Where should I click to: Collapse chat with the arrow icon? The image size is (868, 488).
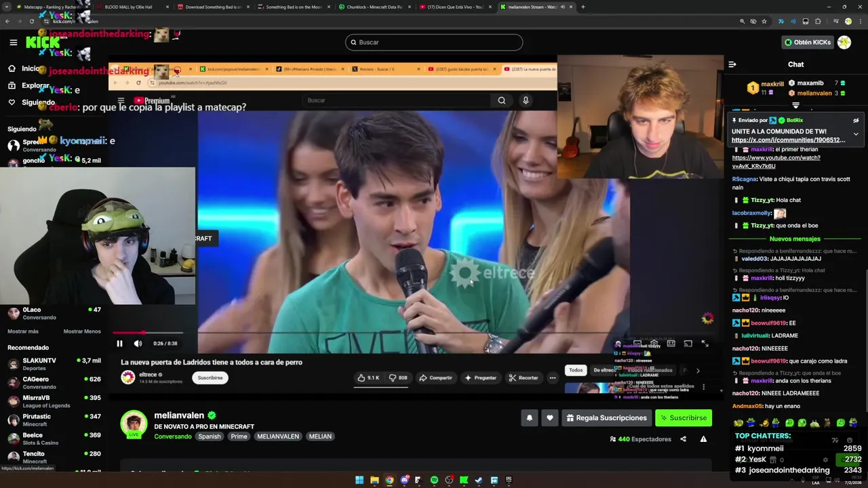732,64
